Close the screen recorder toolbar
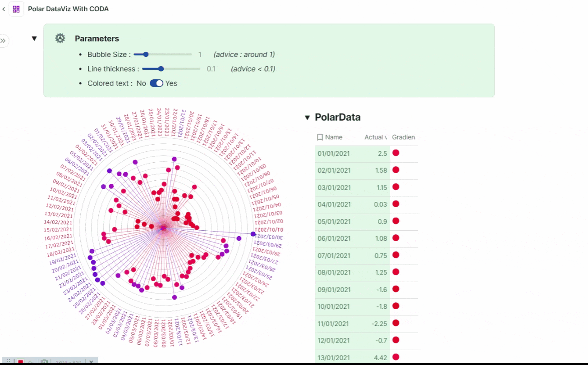 [91, 362]
